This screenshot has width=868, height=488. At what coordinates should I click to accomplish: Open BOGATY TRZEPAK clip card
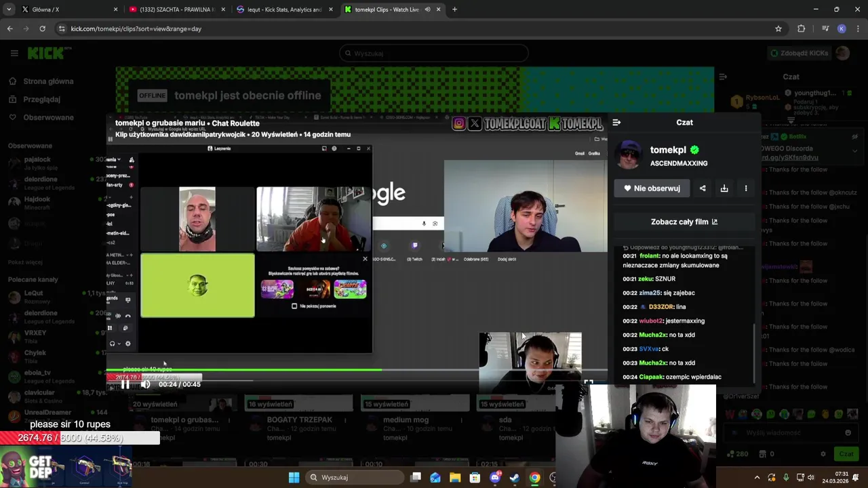[x=299, y=420]
